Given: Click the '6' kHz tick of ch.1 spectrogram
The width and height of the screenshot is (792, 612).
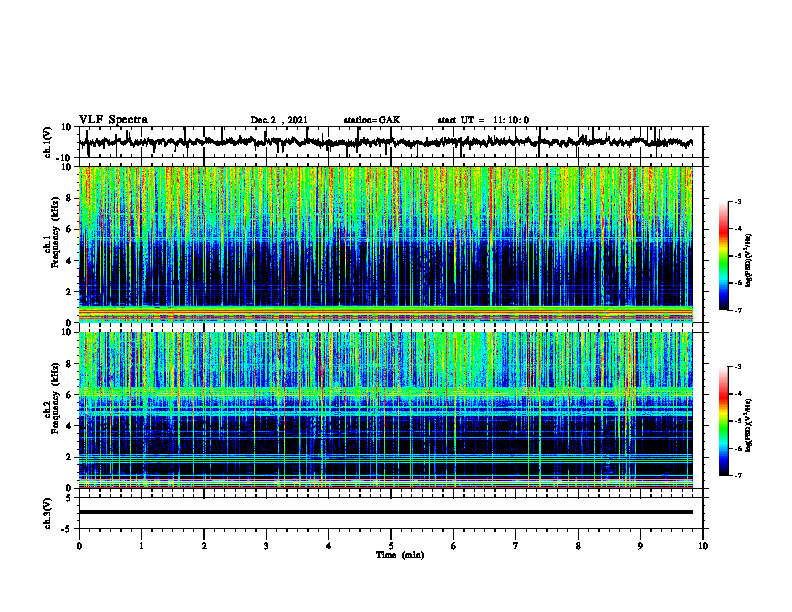Looking at the screenshot, I should [x=69, y=229].
